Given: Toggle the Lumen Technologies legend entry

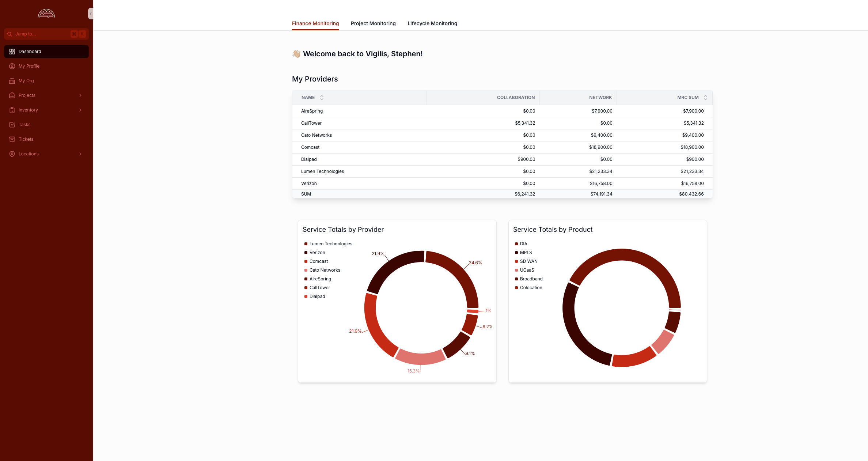Looking at the screenshot, I should pyautogui.click(x=330, y=243).
